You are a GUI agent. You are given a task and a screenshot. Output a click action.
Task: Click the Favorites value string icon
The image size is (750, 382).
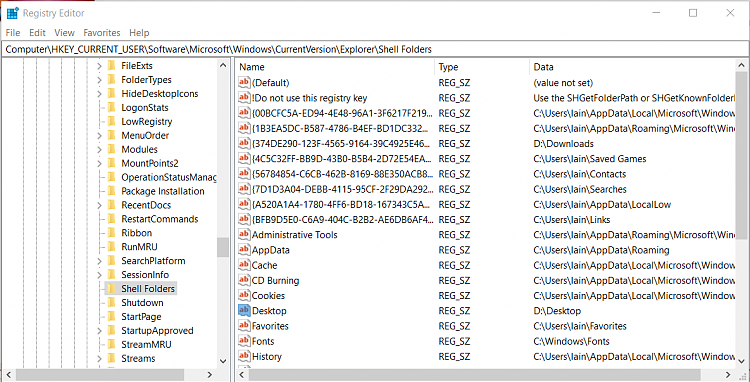tap(244, 326)
